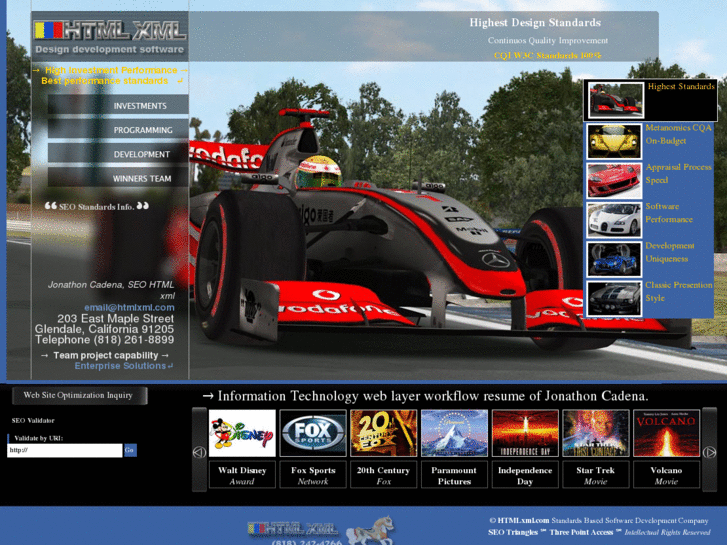Image resolution: width=727 pixels, height=545 pixels.
Task: Click the email@htmlxml.com link
Action: 129,307
